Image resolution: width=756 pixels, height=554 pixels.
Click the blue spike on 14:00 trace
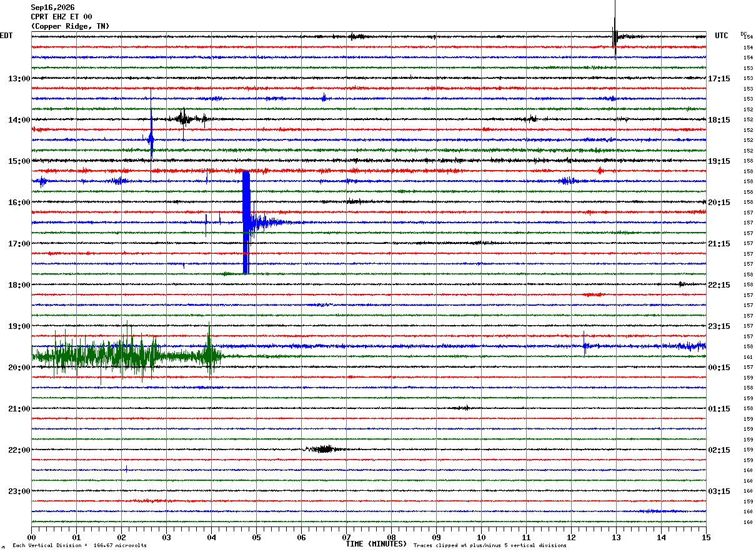[x=151, y=139]
